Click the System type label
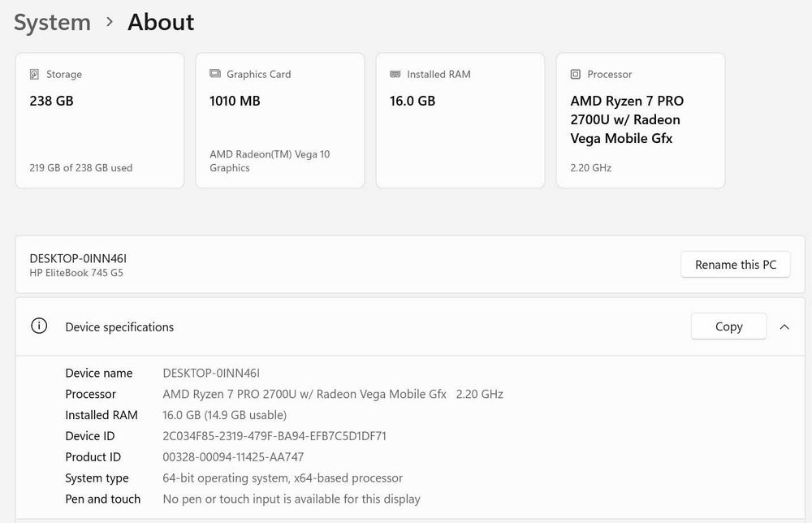812x523 pixels. point(97,478)
